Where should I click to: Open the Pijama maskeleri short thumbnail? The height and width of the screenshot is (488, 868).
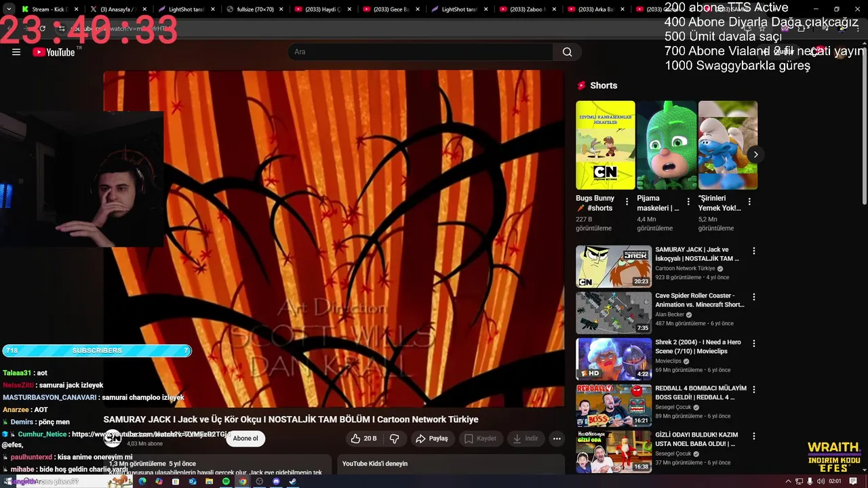click(667, 145)
